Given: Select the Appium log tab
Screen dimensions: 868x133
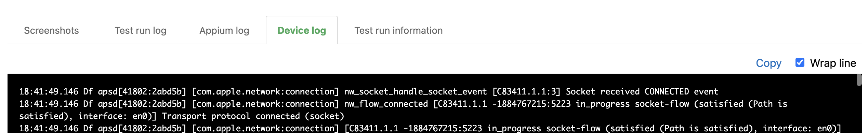Looking at the screenshot, I should click(x=224, y=30).
